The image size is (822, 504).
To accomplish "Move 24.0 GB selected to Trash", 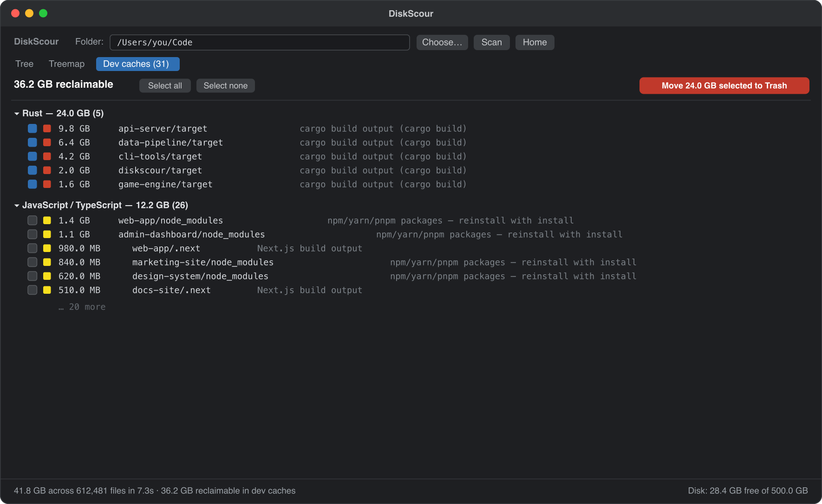I will click(x=724, y=85).
